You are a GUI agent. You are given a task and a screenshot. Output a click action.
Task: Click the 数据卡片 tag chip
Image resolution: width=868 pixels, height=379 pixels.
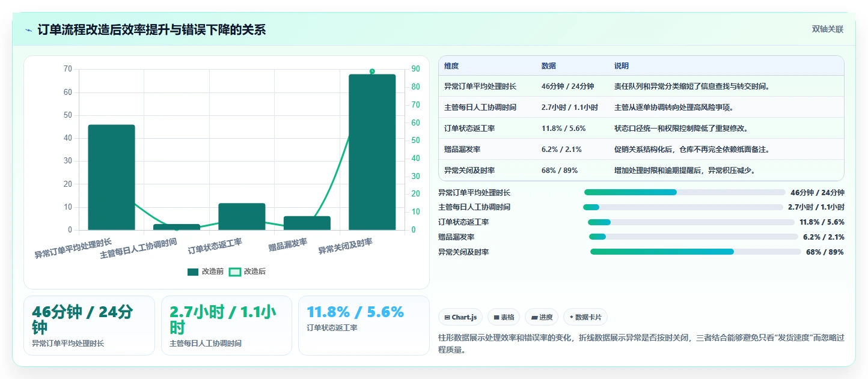(585, 317)
